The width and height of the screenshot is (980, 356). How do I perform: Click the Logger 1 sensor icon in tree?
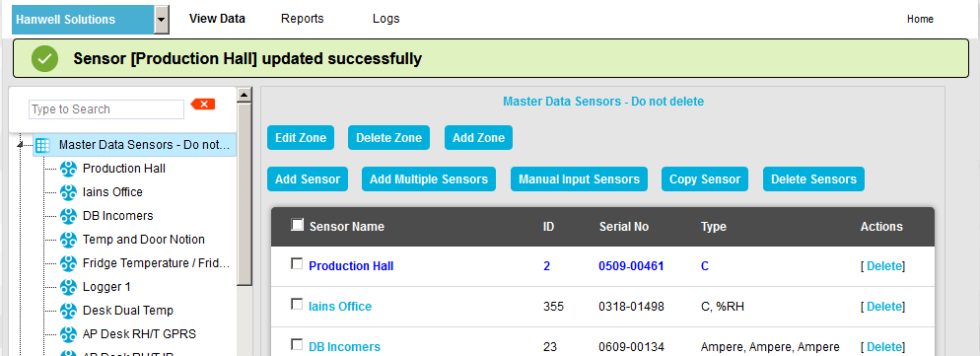[68, 287]
